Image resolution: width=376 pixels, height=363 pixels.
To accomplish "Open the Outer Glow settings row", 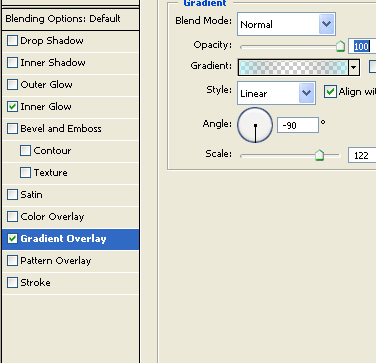I will point(71,85).
